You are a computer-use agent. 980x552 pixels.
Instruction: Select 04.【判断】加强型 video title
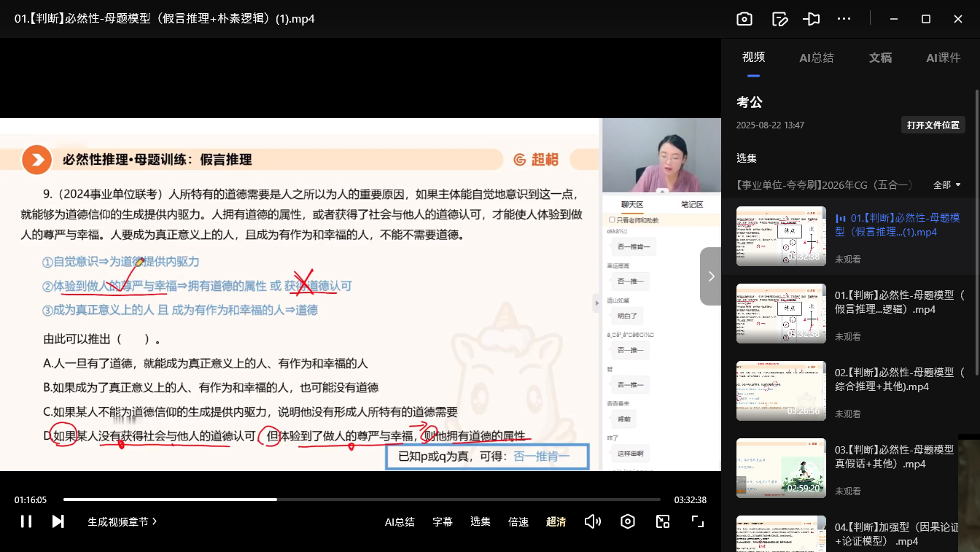pos(897,534)
